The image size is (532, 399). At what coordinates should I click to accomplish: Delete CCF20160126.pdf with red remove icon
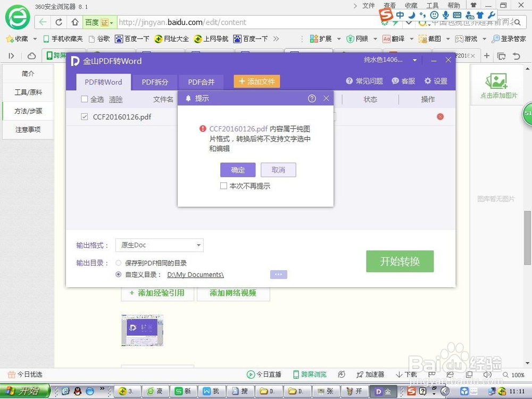[x=440, y=117]
